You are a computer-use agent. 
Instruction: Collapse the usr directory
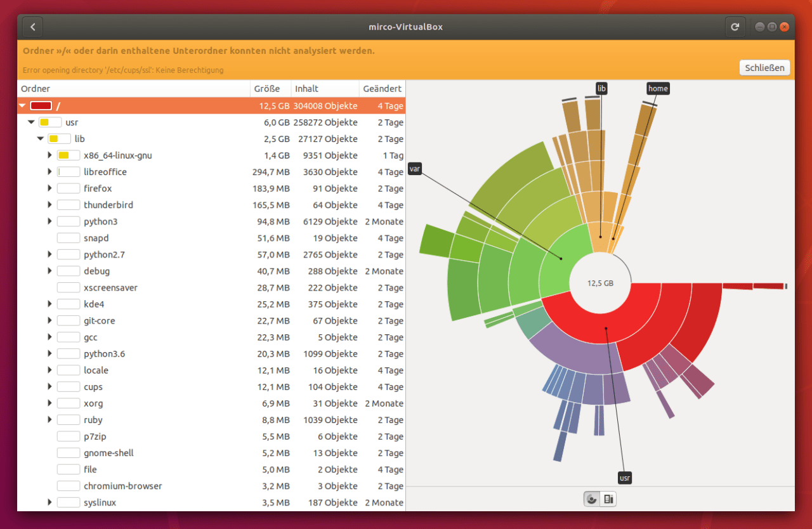(30, 122)
